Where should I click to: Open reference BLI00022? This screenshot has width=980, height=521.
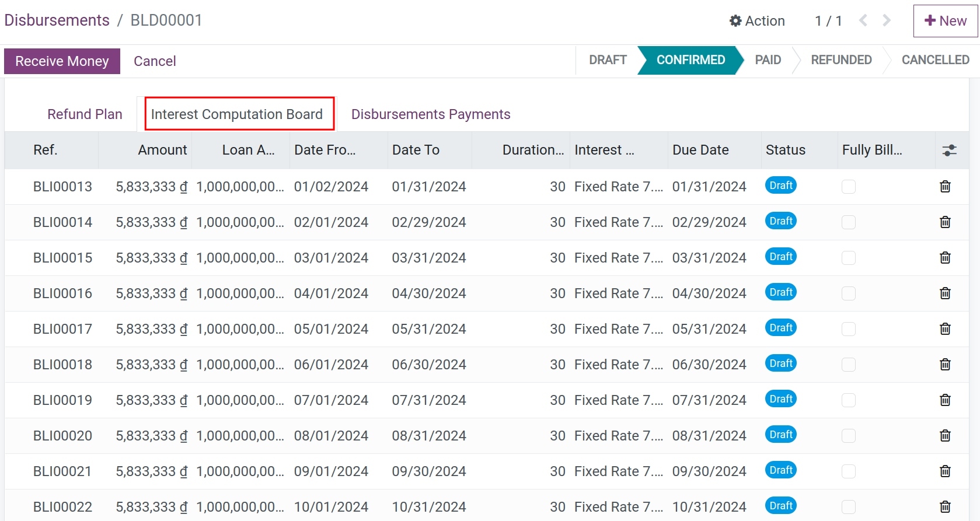62,507
